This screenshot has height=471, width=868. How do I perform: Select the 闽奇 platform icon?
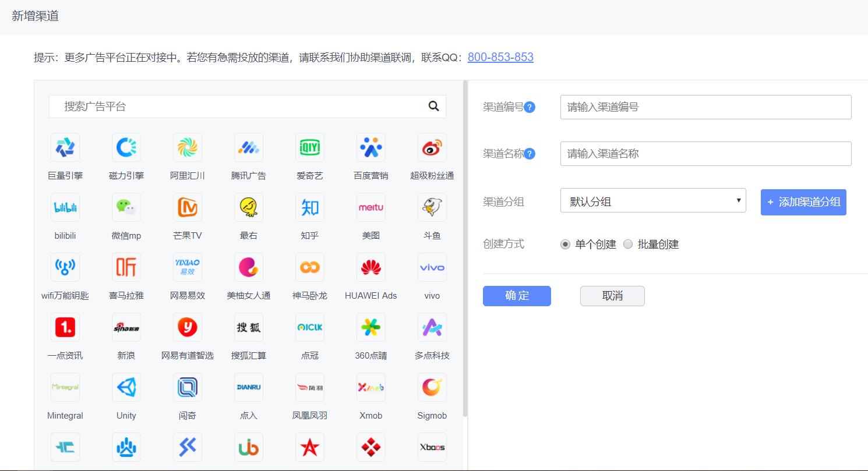tap(188, 387)
